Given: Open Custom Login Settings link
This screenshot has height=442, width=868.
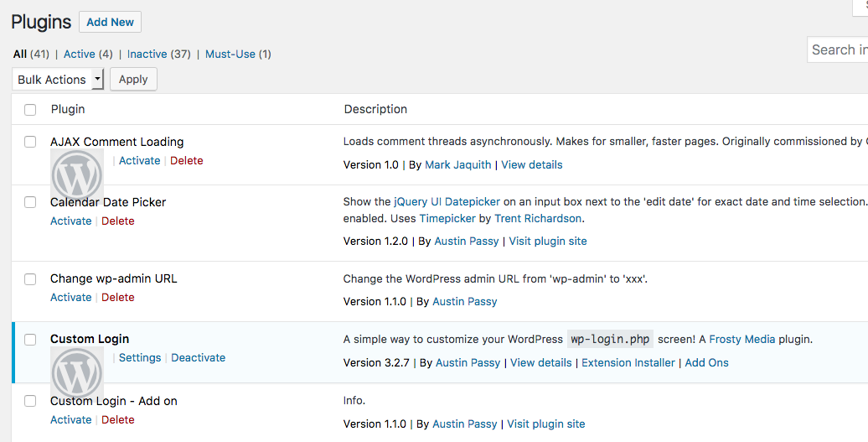Looking at the screenshot, I should [140, 358].
